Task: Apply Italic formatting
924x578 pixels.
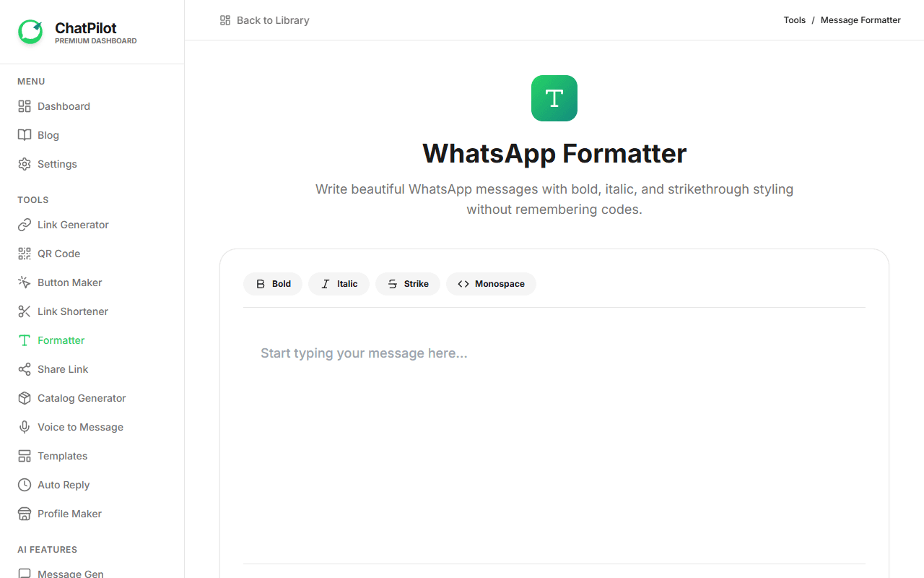Action: tap(339, 284)
